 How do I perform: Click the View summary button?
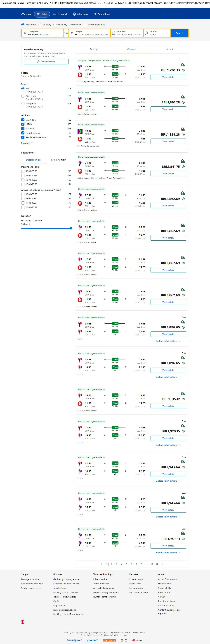pyautogui.click(x=46, y=62)
